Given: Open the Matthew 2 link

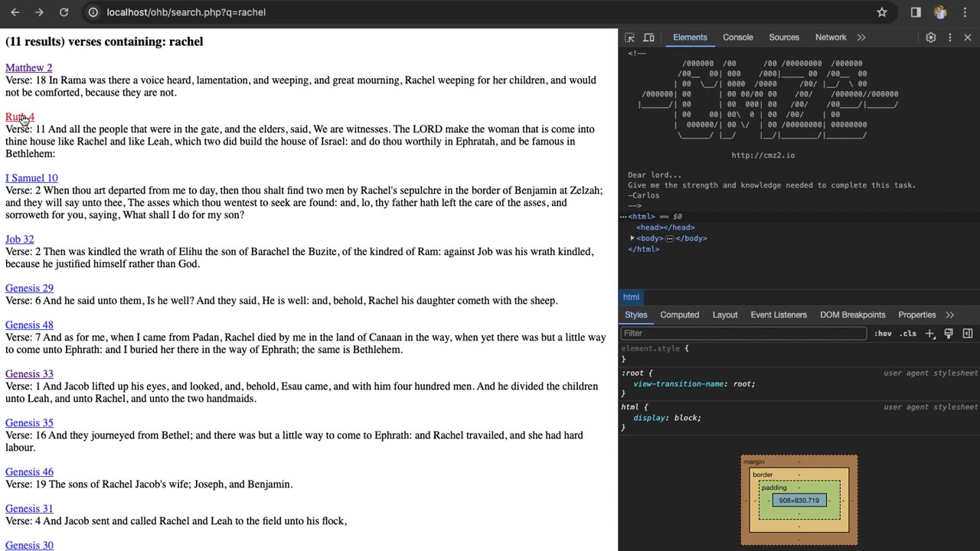Looking at the screenshot, I should coord(29,68).
